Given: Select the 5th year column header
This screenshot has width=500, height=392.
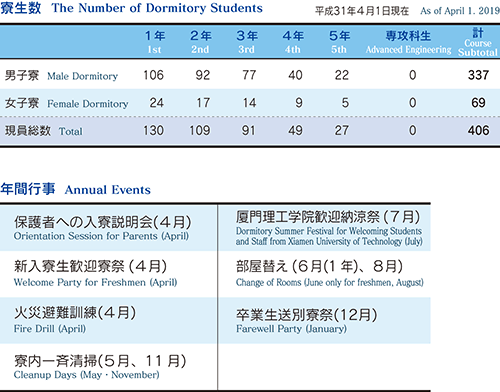Looking at the screenshot, I should tap(339, 42).
